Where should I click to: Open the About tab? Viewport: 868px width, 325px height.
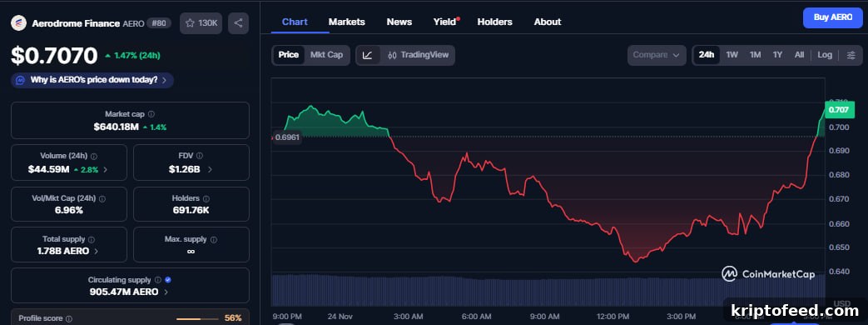[x=548, y=22]
